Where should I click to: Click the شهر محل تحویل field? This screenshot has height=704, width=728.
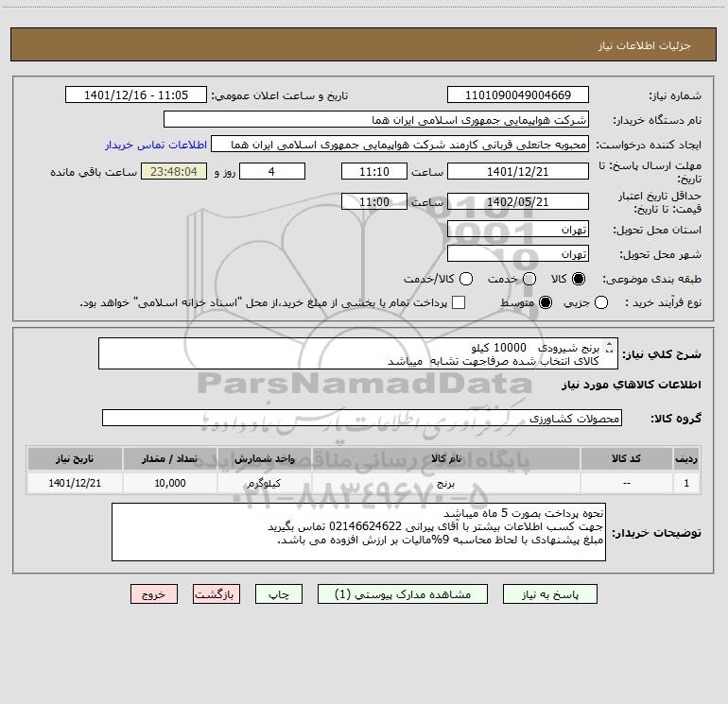click(x=518, y=253)
